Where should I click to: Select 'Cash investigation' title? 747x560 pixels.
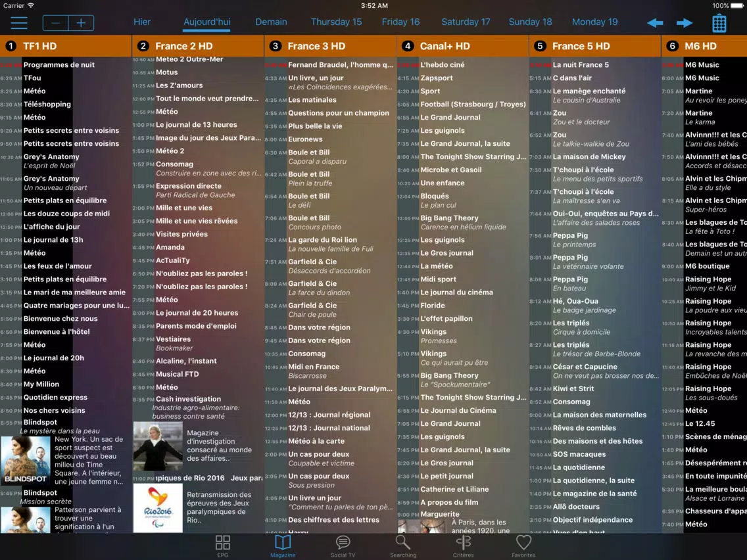188,399
